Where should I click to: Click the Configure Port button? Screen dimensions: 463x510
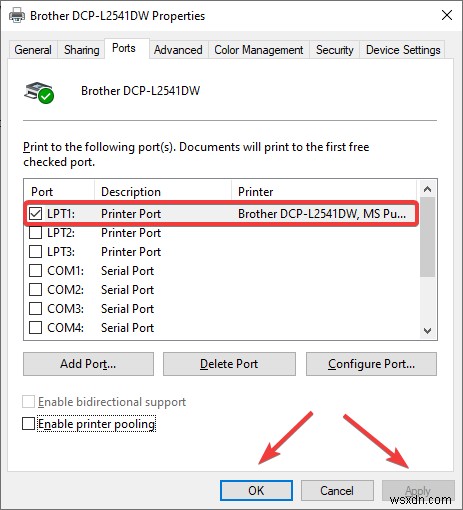point(371,364)
